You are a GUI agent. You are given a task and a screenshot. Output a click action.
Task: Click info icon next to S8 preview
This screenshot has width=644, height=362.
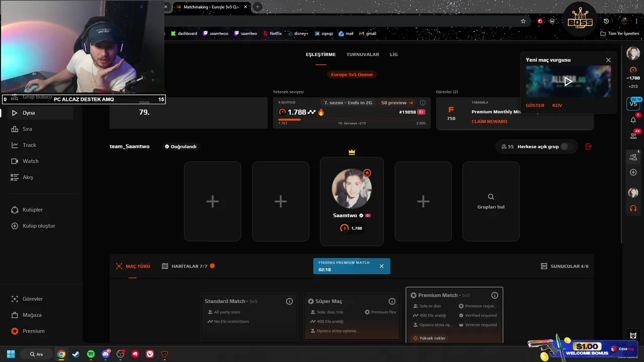pyautogui.click(x=423, y=103)
